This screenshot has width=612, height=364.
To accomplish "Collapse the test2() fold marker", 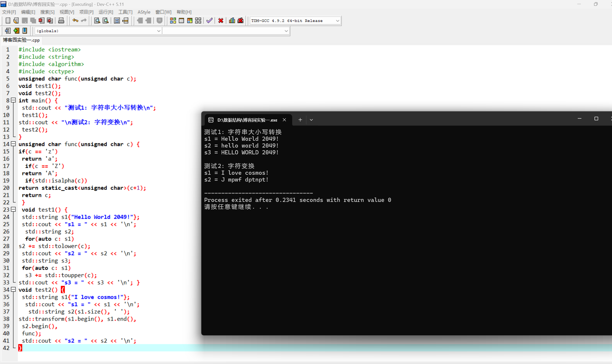I will 14,290.
